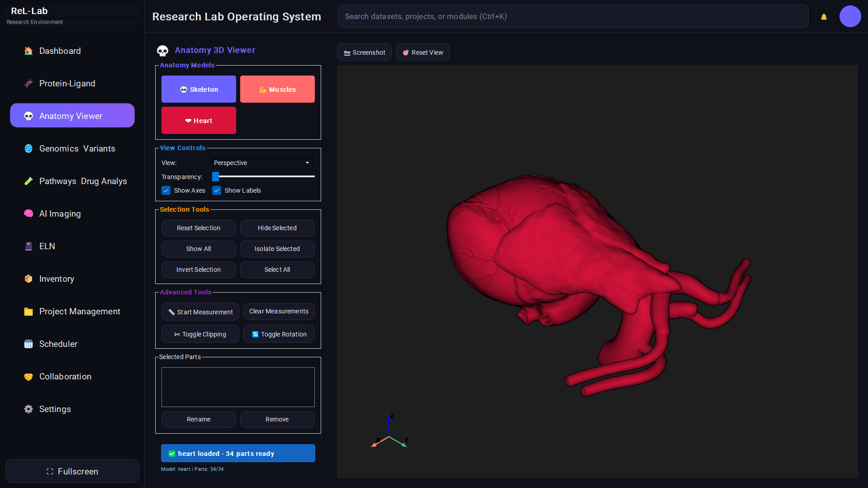
Task: Click the Genomics Variants icon
Action: pyautogui.click(x=28, y=149)
